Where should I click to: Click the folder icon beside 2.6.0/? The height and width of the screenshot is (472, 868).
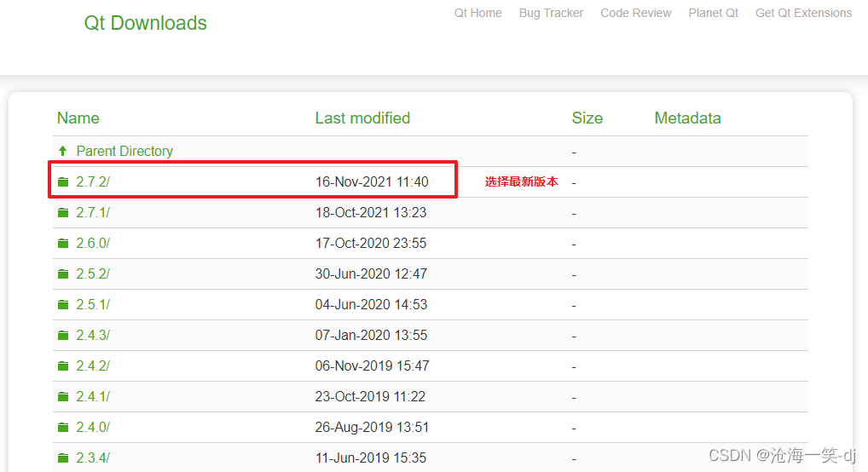pyautogui.click(x=63, y=244)
